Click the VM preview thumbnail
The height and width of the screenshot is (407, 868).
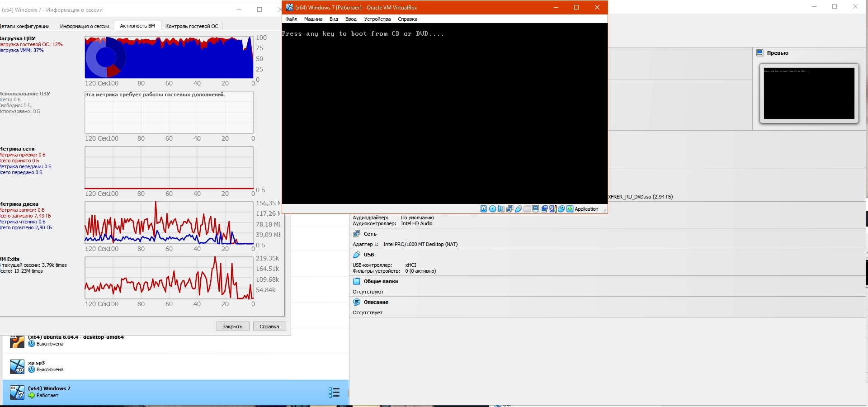pyautogui.click(x=809, y=93)
